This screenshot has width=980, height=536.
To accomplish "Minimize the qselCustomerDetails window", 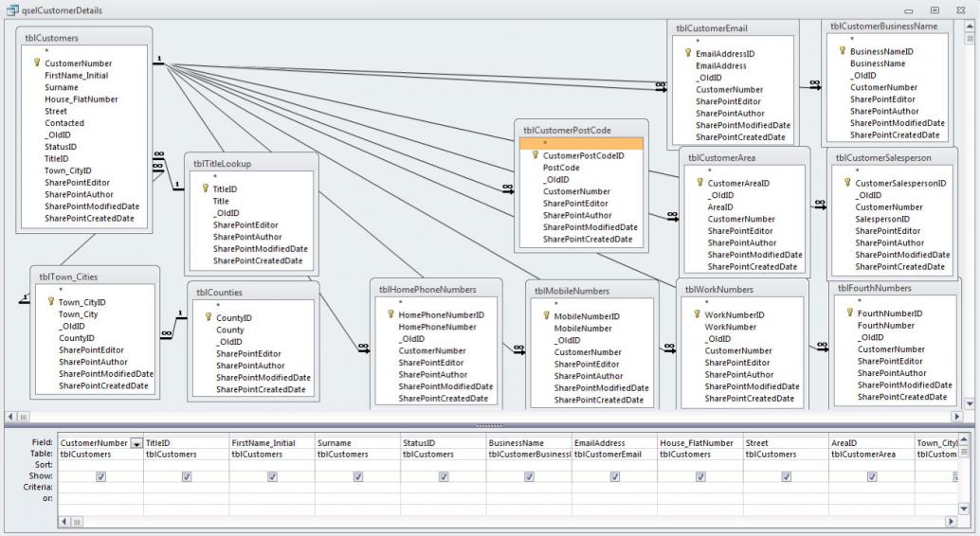I will [x=909, y=10].
